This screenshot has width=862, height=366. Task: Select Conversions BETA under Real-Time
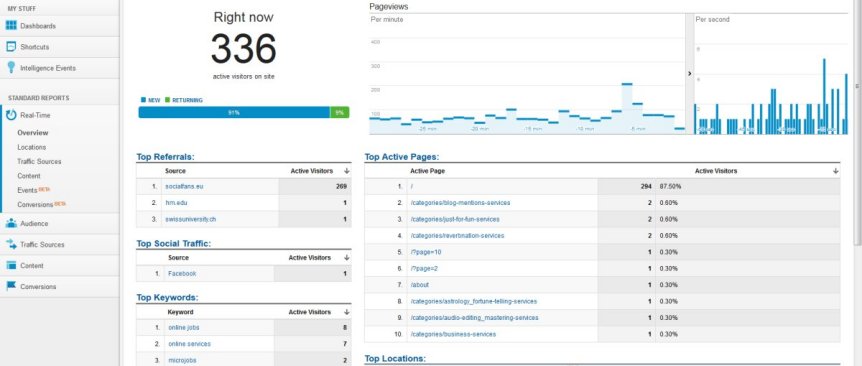(x=41, y=204)
